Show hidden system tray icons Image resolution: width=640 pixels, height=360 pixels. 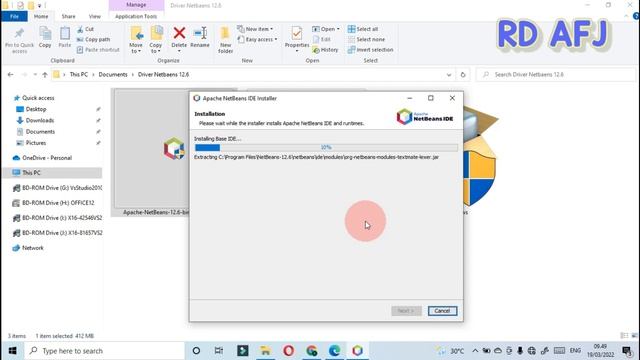475,351
